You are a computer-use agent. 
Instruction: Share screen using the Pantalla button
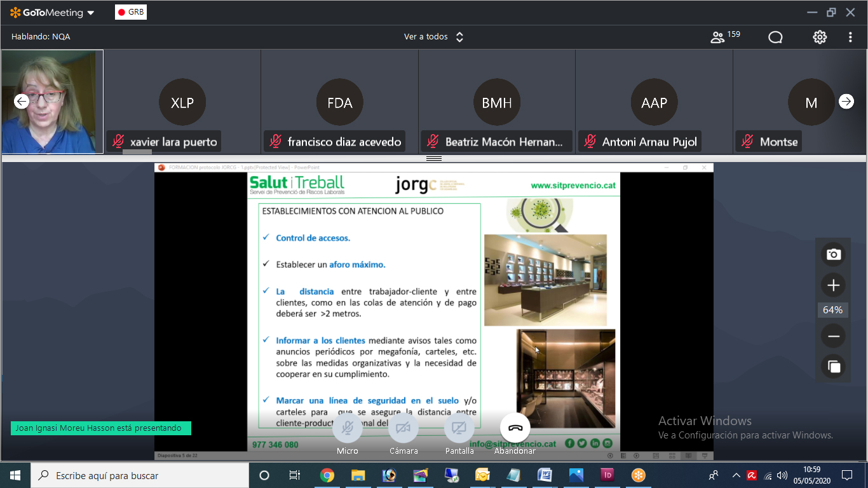click(459, 429)
